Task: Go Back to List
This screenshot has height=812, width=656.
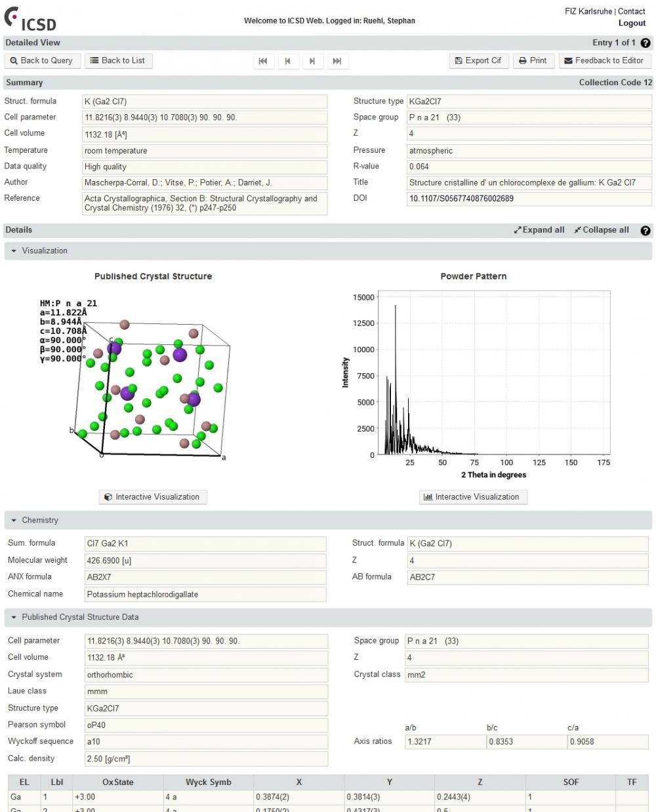Action: click(118, 60)
